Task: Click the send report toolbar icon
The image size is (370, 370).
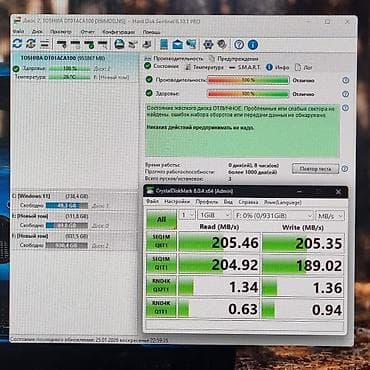Action: [133, 44]
